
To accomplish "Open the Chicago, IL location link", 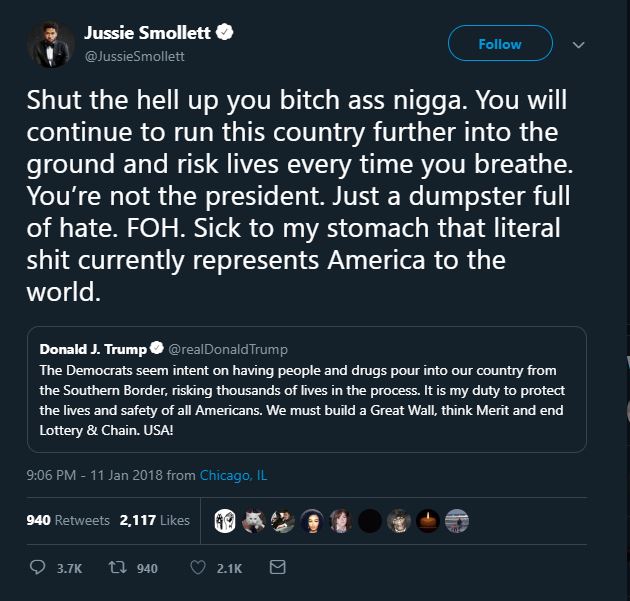I will (233, 475).
